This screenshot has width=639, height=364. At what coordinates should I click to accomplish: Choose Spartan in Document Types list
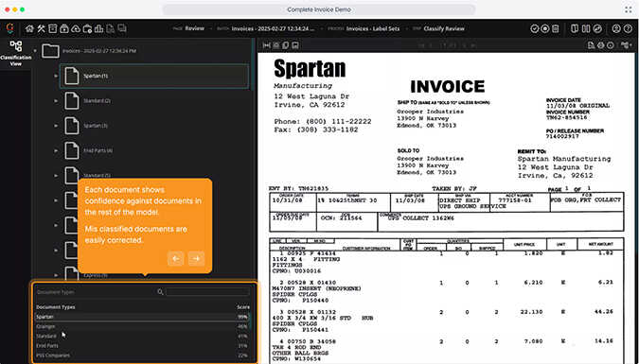(x=142, y=317)
